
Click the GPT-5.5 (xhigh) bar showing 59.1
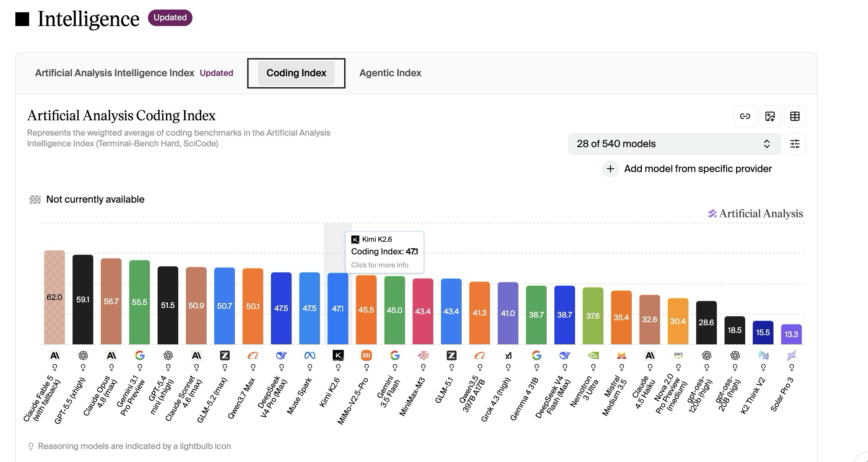point(83,300)
